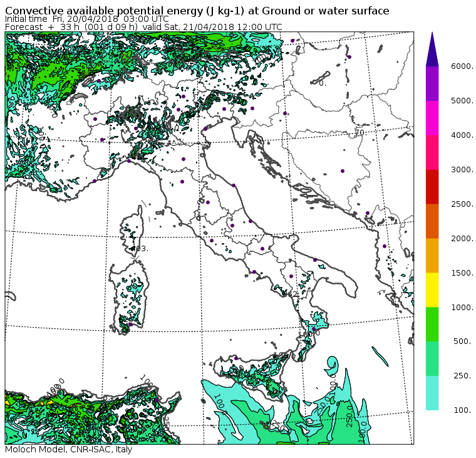This screenshot has height=458, width=476.
Task: Click the '100.' colorbar label at bottom
Action: [x=462, y=410]
